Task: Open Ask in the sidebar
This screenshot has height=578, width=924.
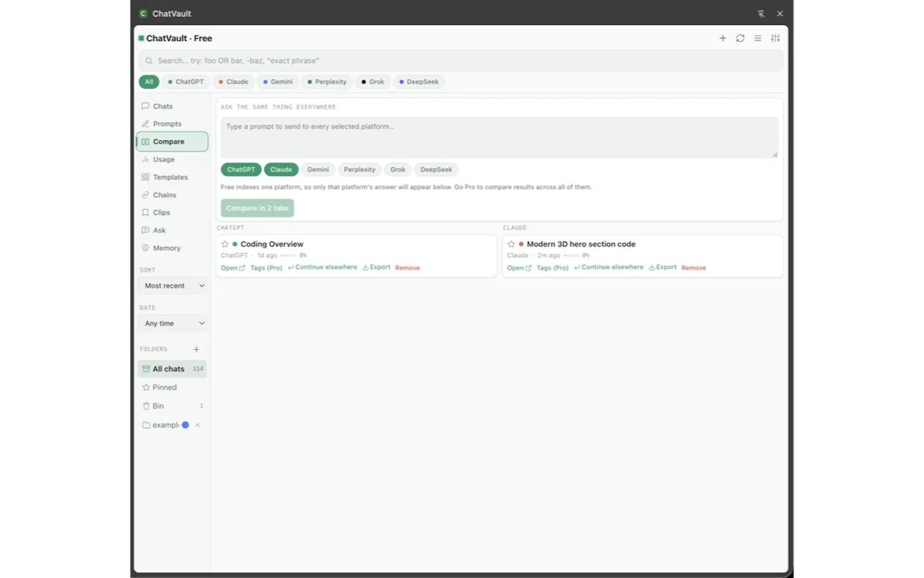Action: coord(172,230)
